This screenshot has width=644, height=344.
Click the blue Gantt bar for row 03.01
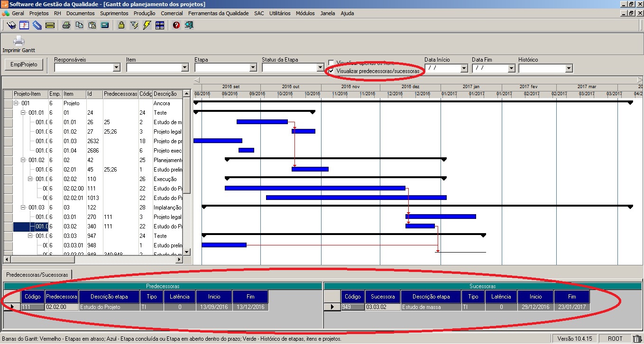pyautogui.click(x=441, y=217)
